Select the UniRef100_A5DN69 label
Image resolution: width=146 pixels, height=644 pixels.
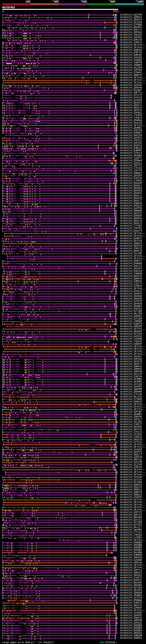131,65
